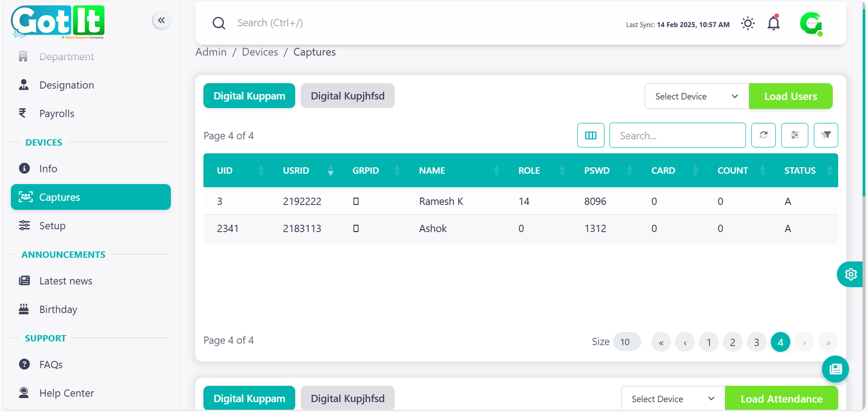Open Setup in the sidebar menu
This screenshot has width=868, height=412.
(52, 226)
